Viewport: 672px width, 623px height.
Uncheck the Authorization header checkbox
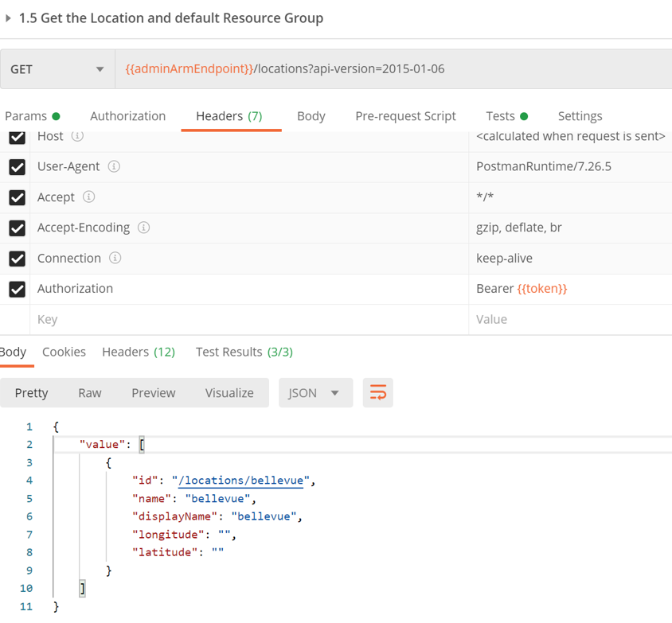18,289
